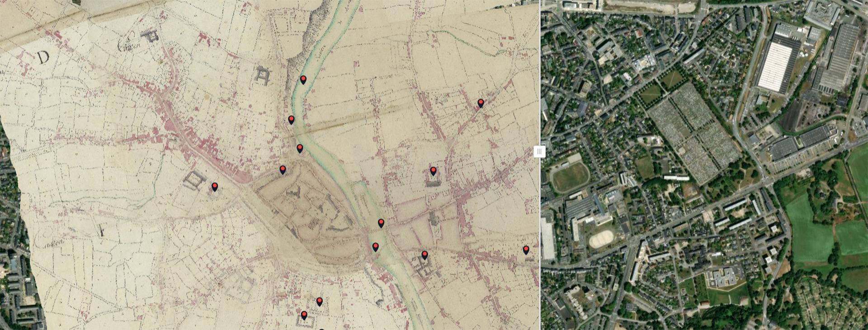Open the far northeast pin on the diagonal road
Image resolution: width=868 pixels, height=330 pixels.
pyautogui.click(x=481, y=103)
